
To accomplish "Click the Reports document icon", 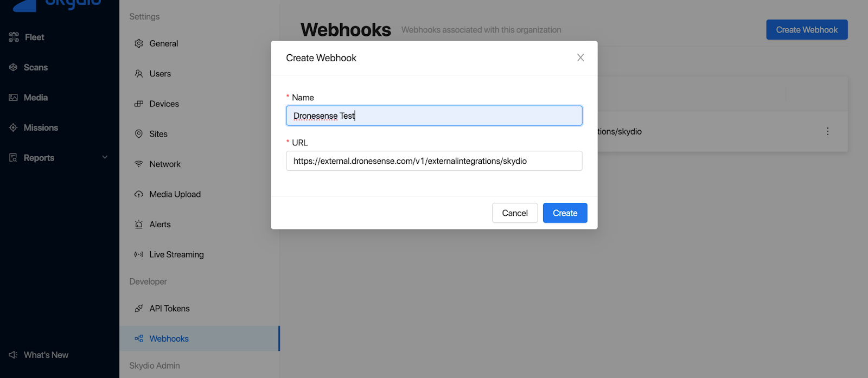I will click(14, 158).
